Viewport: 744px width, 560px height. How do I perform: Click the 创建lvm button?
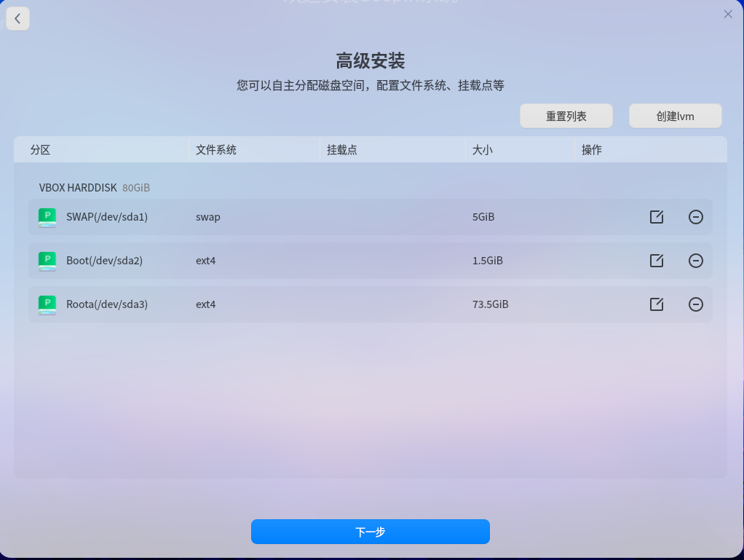[x=675, y=116]
